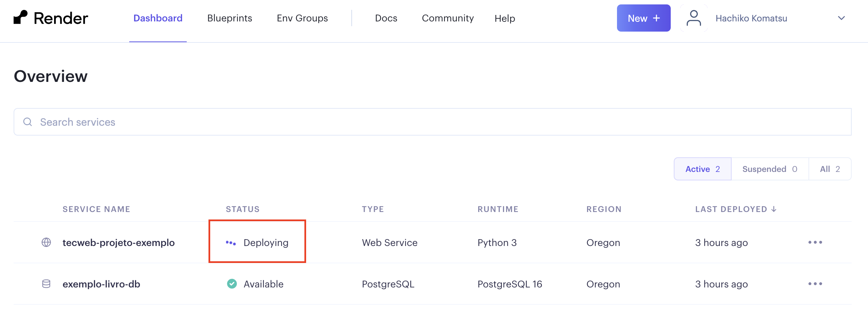868x335 pixels.
Task: Click the Deploying status dots icon
Action: click(231, 243)
